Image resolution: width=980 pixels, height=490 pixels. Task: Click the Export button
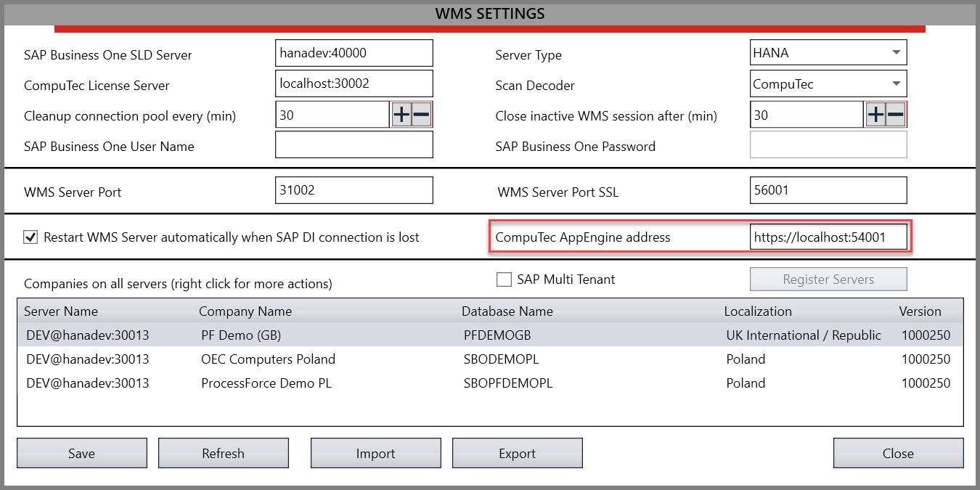(x=517, y=454)
